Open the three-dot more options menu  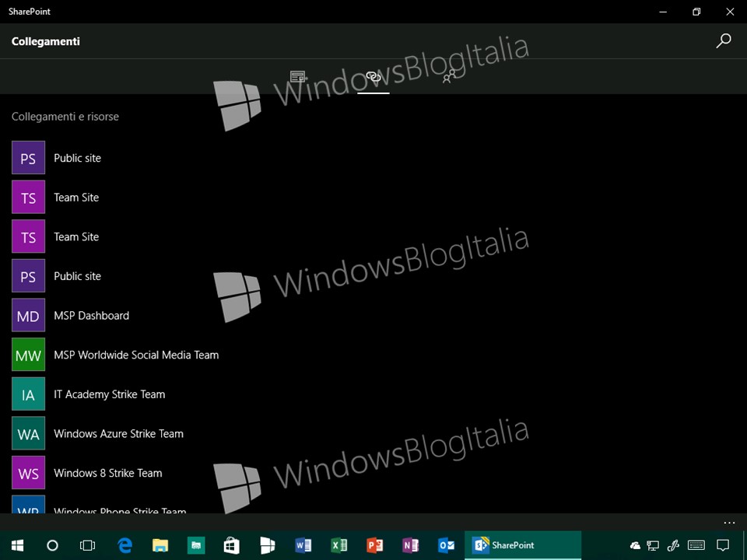click(729, 523)
